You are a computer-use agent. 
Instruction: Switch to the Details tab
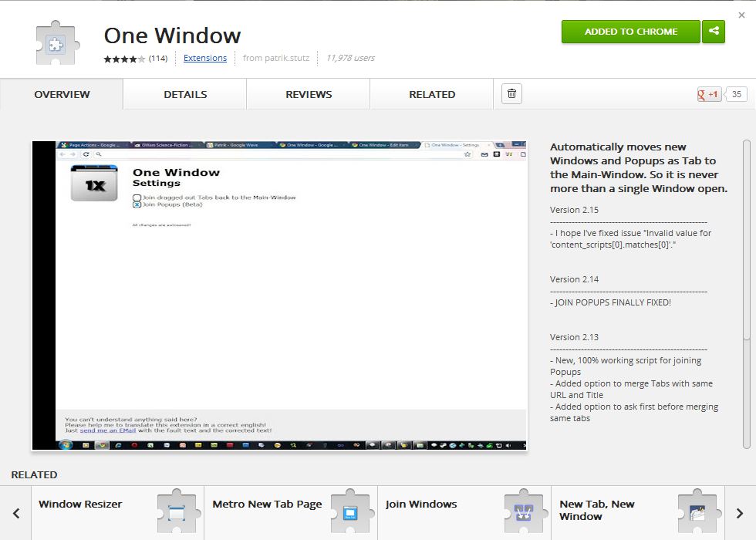(x=185, y=94)
